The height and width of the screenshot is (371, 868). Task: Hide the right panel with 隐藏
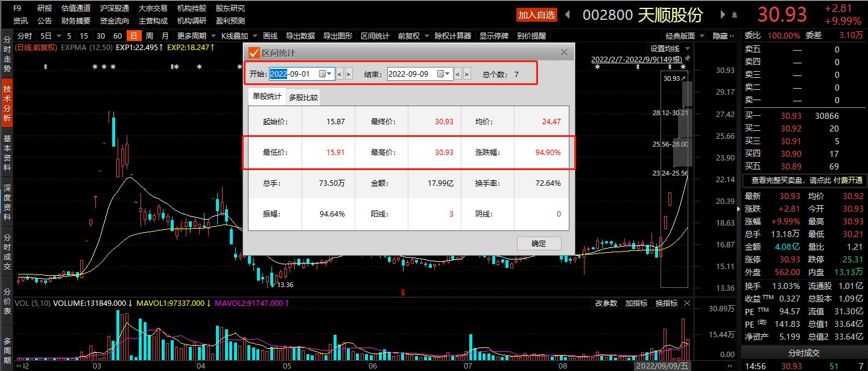pyautogui.click(x=720, y=36)
